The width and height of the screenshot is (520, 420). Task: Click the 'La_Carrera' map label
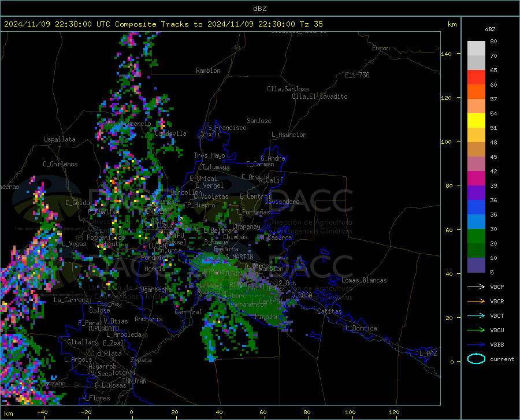[71, 300]
